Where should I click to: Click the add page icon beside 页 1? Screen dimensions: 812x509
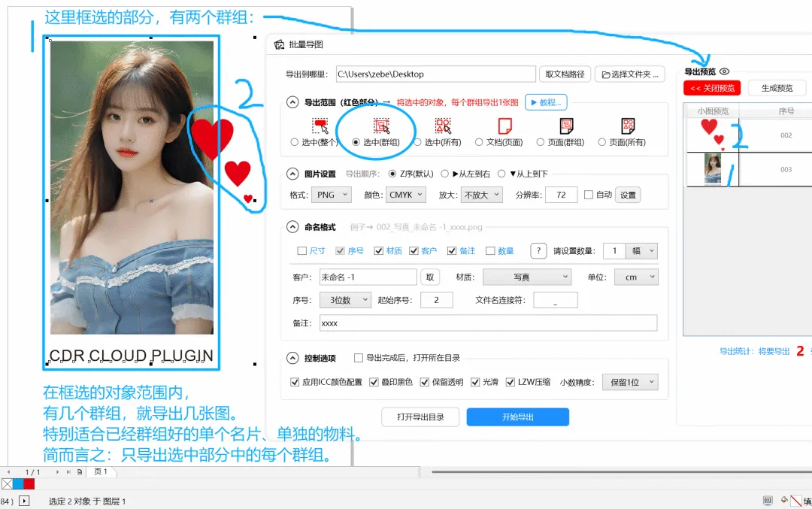pyautogui.click(x=80, y=471)
